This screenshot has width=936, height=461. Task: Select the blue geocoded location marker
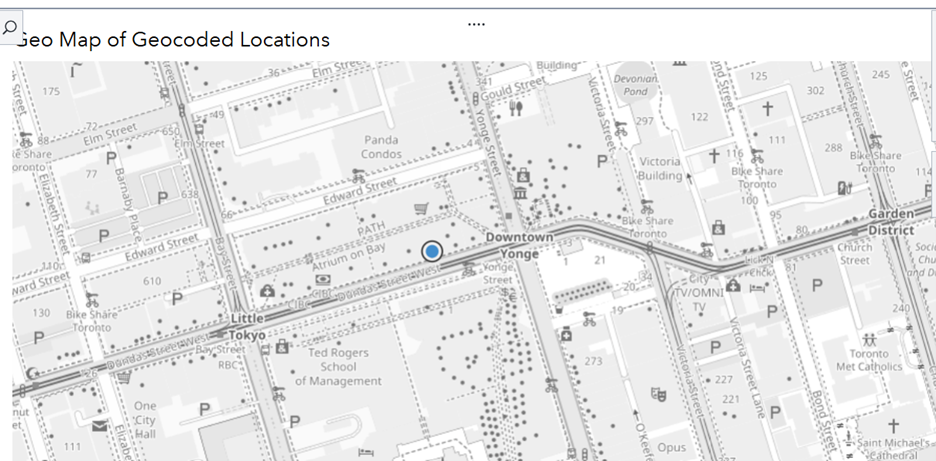[432, 252]
